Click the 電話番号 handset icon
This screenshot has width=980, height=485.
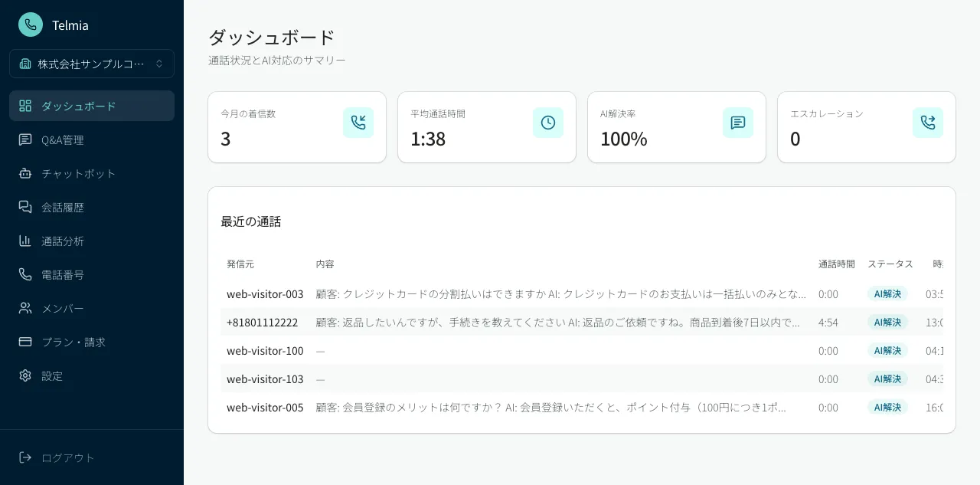point(24,274)
